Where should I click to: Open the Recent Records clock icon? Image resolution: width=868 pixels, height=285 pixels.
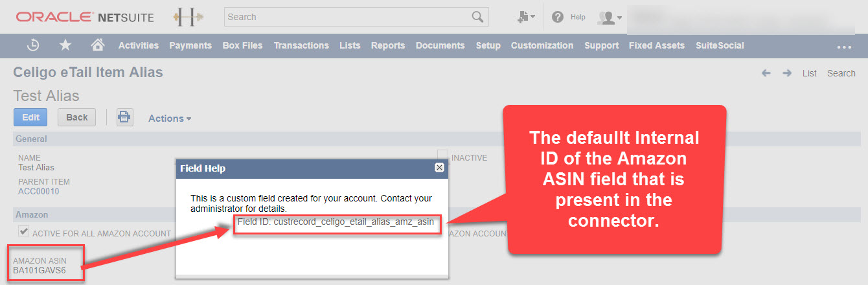[34, 45]
